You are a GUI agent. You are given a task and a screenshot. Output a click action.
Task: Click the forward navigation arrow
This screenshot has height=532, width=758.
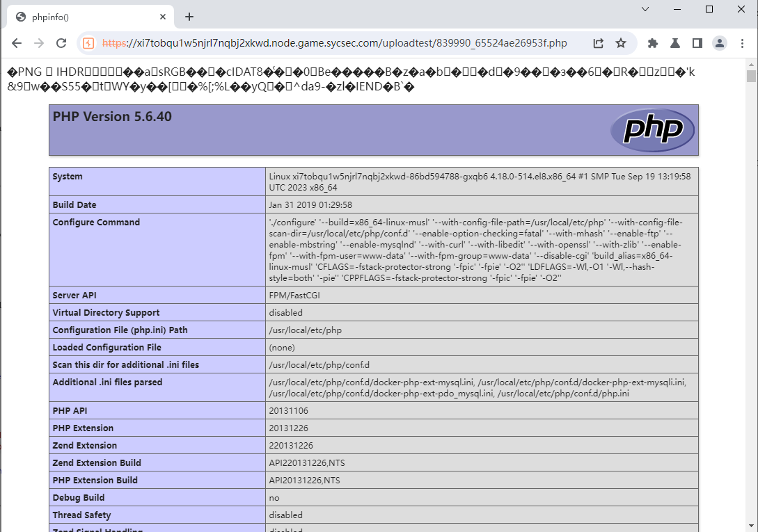click(39, 43)
